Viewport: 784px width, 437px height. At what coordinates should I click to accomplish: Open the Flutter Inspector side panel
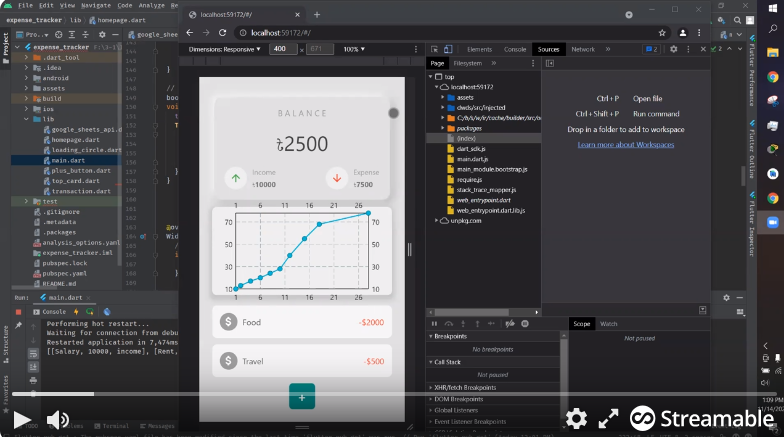[752, 224]
